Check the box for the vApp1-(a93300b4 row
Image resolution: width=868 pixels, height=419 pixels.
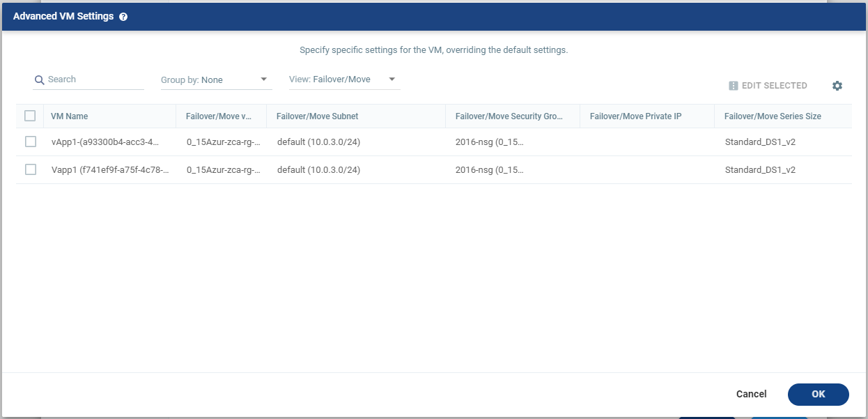click(x=31, y=142)
